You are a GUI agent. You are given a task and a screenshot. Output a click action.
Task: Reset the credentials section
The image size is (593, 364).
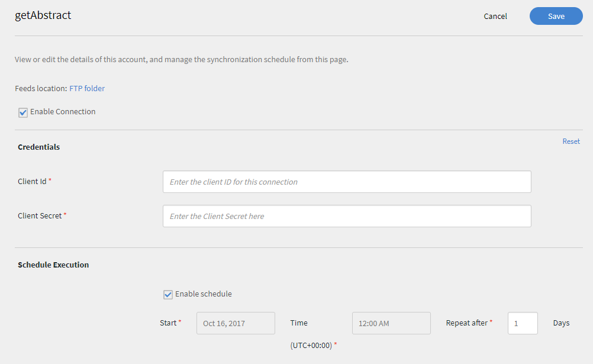click(571, 141)
